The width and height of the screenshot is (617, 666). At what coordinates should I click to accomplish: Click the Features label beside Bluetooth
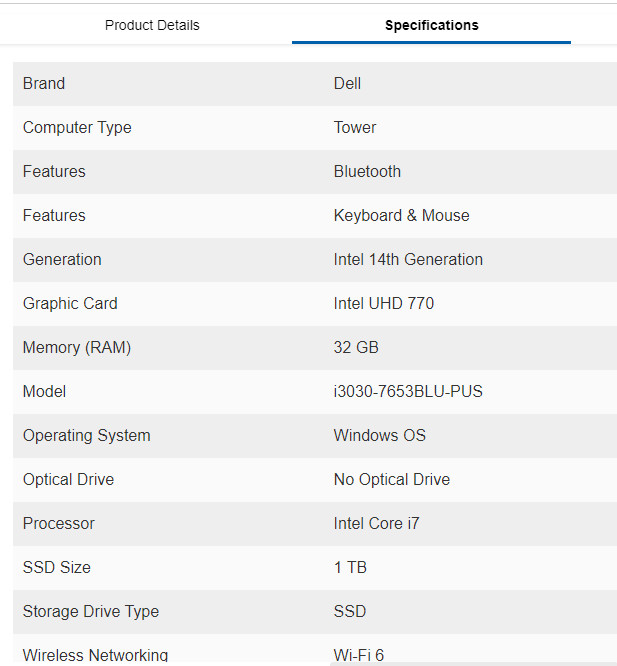pos(54,172)
